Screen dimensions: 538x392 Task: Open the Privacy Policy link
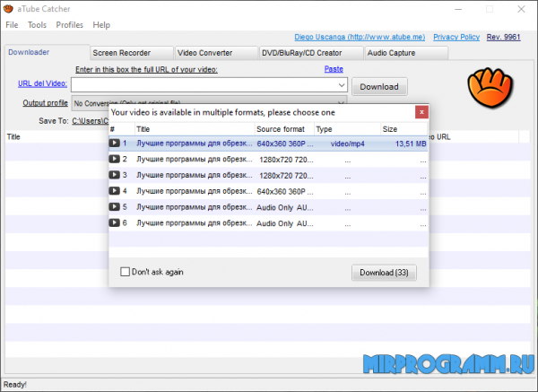[456, 37]
